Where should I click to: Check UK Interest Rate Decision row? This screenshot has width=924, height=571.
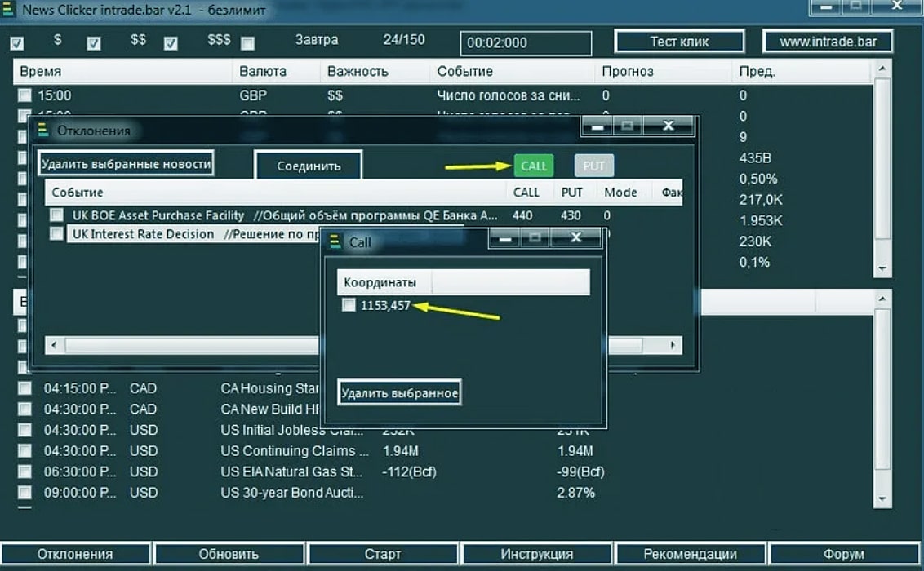click(x=56, y=234)
